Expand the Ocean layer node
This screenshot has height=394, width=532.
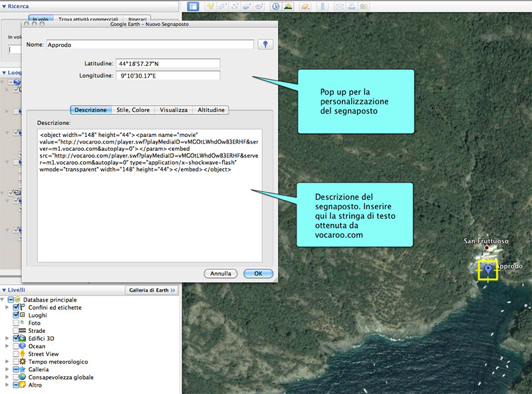click(7, 346)
